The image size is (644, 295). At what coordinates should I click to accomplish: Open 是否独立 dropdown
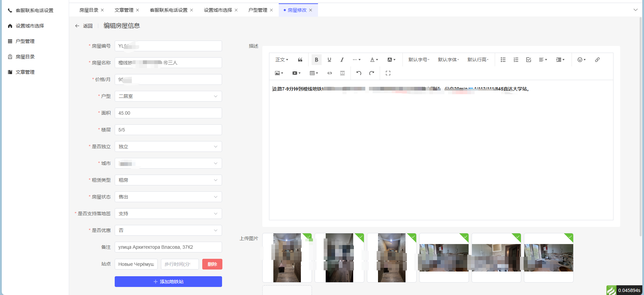tap(168, 146)
